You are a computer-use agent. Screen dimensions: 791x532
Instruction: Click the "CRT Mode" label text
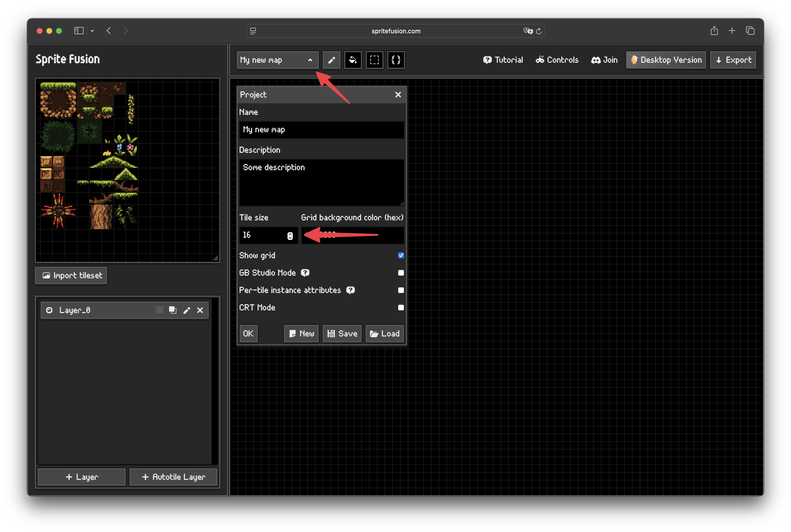(x=257, y=307)
